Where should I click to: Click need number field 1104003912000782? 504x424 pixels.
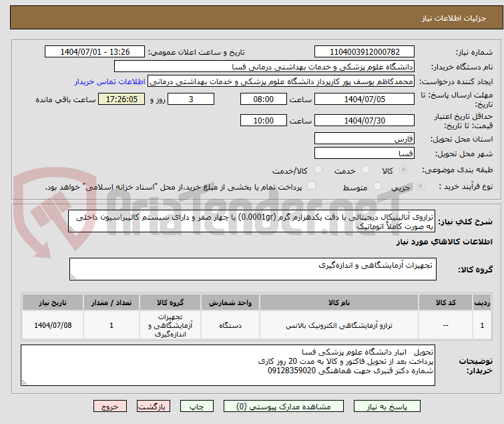(364, 52)
